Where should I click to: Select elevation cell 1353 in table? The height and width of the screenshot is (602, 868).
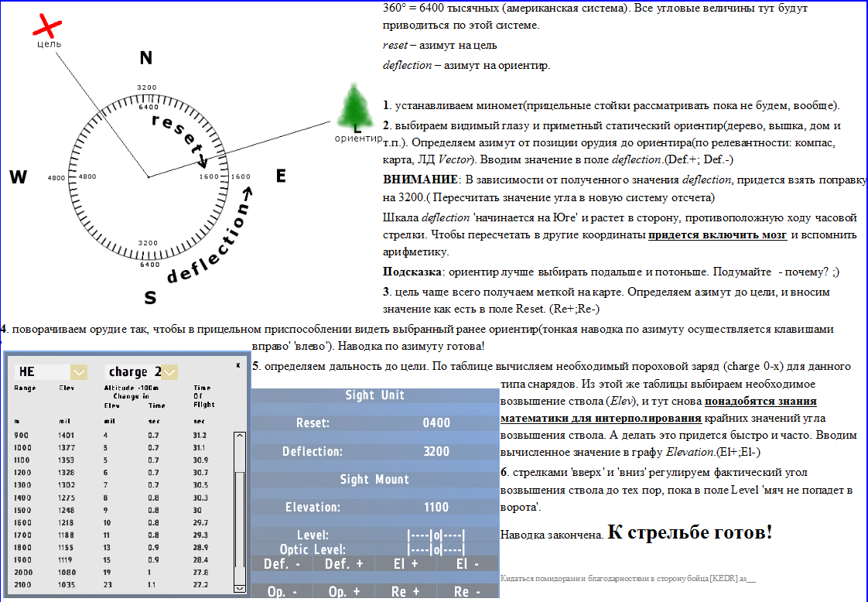click(x=65, y=460)
